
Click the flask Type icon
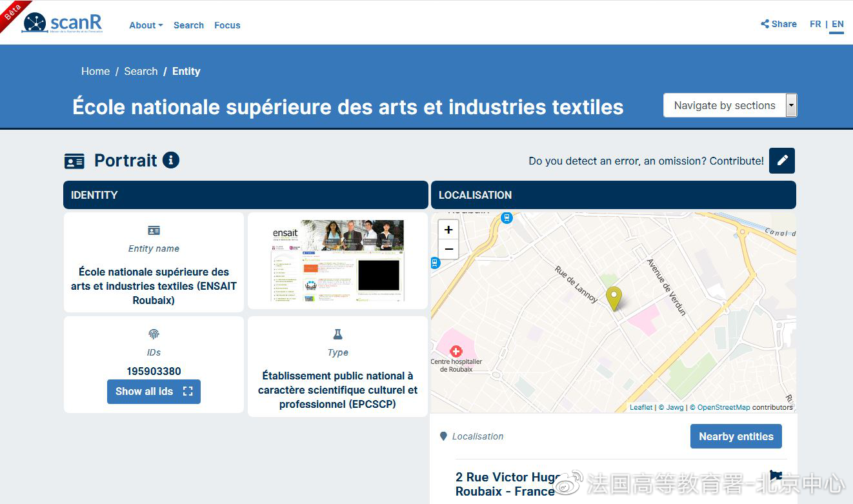(x=337, y=334)
